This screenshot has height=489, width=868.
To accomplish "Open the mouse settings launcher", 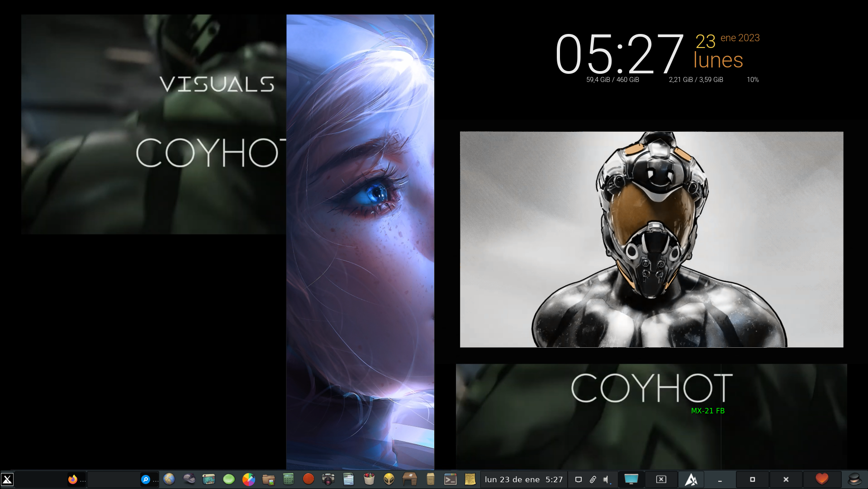I will coord(189,479).
